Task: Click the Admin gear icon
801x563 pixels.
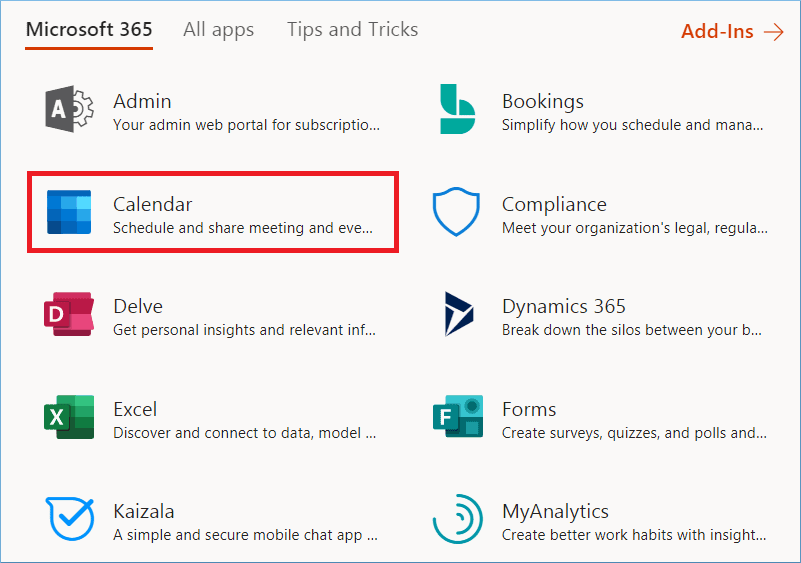Action: coord(70,109)
